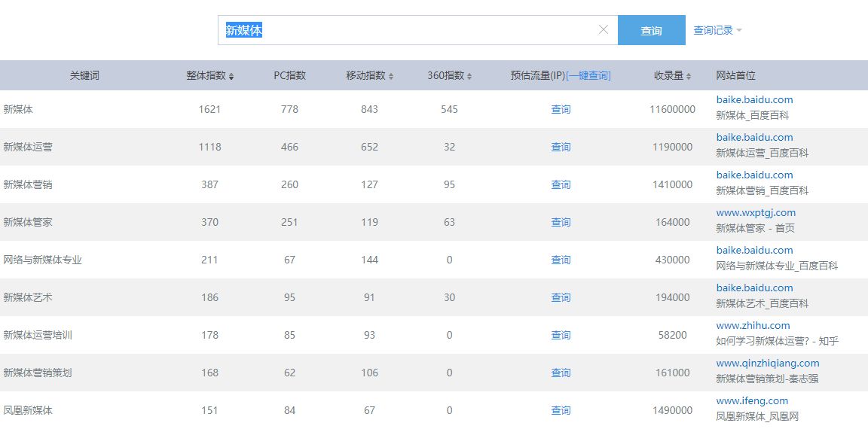Image resolution: width=868 pixels, height=429 pixels.
Task: Select keyword 新媒体运营培训 in the table
Action: click(38, 335)
